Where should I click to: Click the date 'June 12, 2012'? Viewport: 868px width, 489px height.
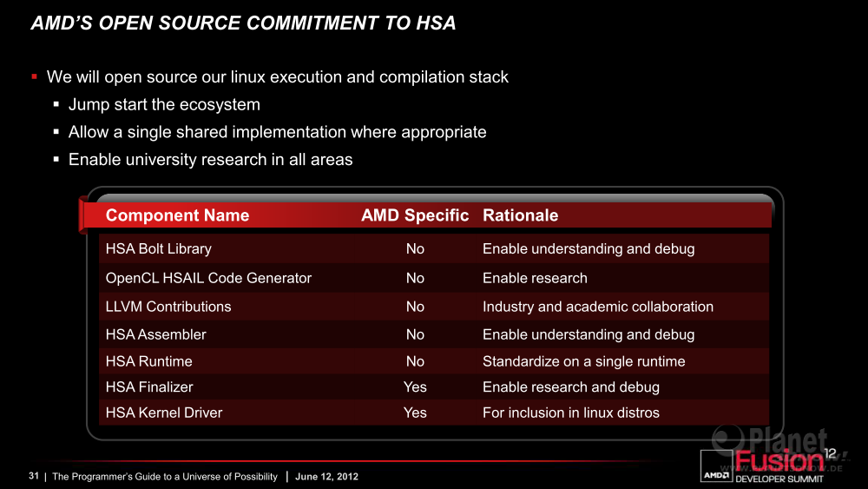point(326,476)
